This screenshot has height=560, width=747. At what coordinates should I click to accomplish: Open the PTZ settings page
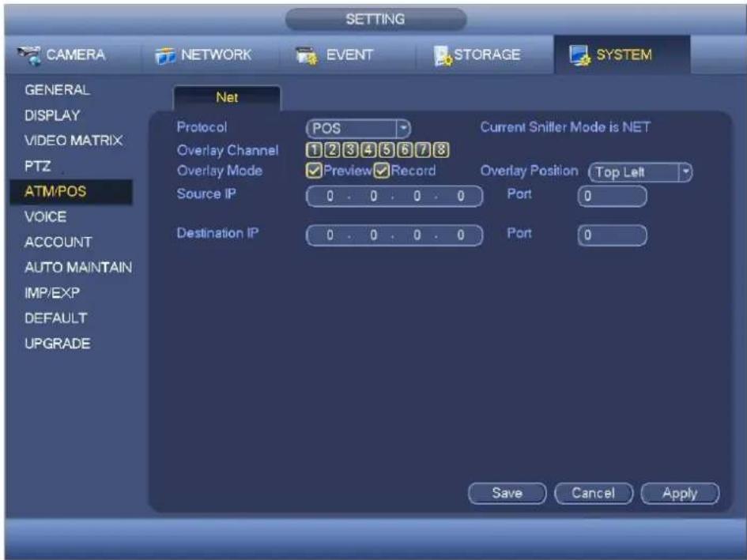click(x=38, y=166)
